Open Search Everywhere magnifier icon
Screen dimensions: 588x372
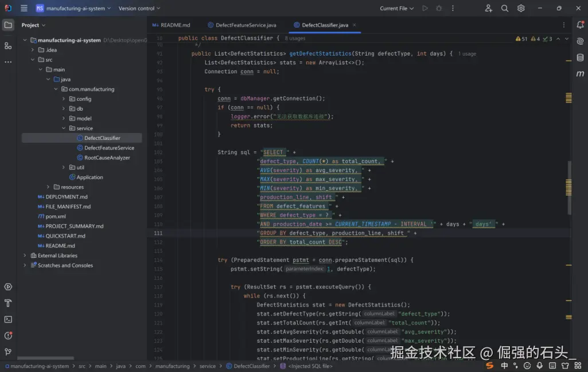(505, 9)
